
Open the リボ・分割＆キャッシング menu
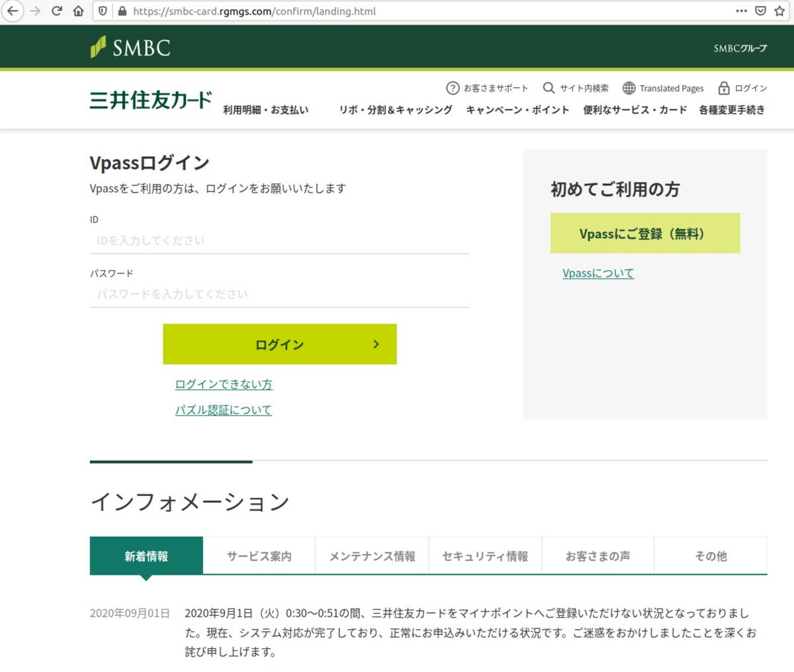pyautogui.click(x=395, y=110)
